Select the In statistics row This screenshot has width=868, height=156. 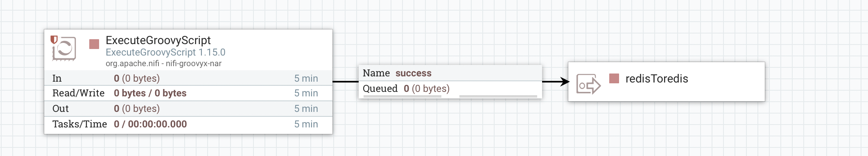pyautogui.click(x=188, y=78)
